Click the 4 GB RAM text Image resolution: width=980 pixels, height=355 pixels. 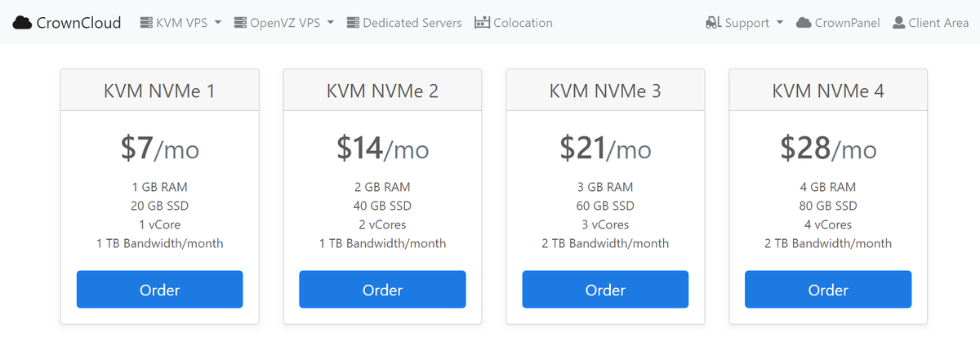pyautogui.click(x=828, y=187)
